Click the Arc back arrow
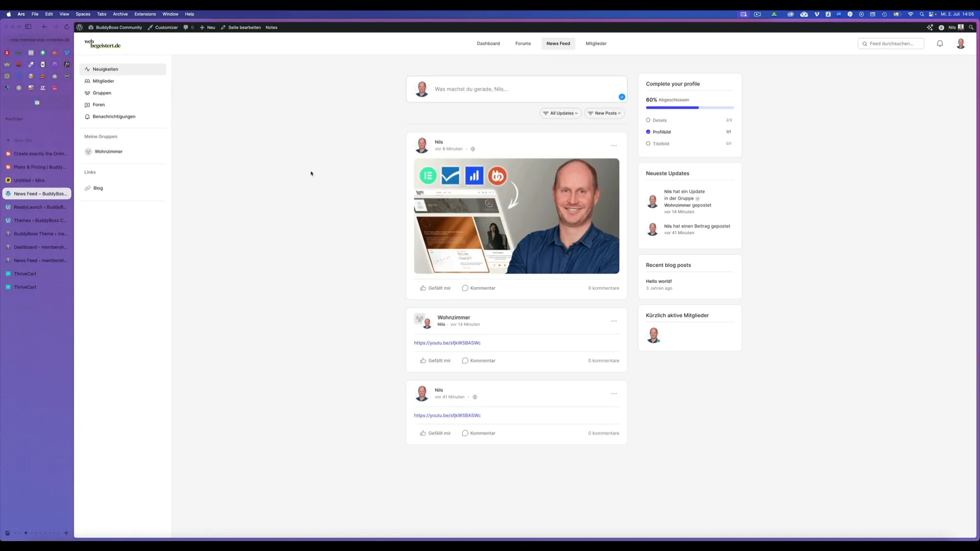 [x=44, y=27]
